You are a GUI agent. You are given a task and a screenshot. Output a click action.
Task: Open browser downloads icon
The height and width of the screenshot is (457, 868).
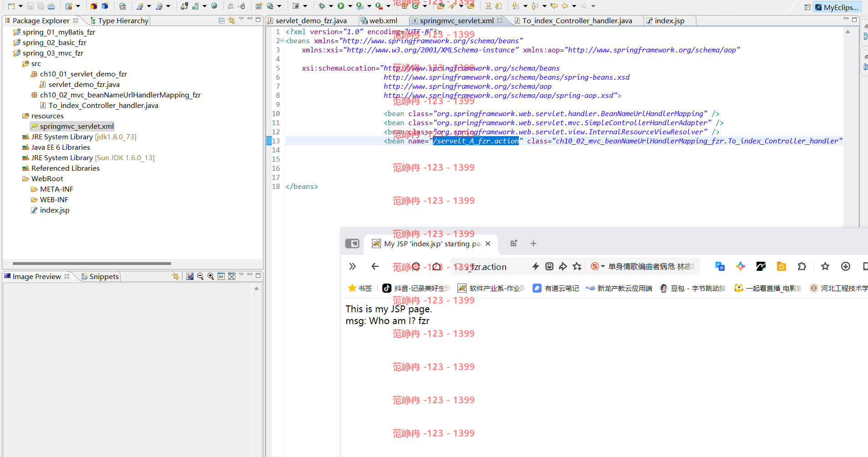point(846,267)
